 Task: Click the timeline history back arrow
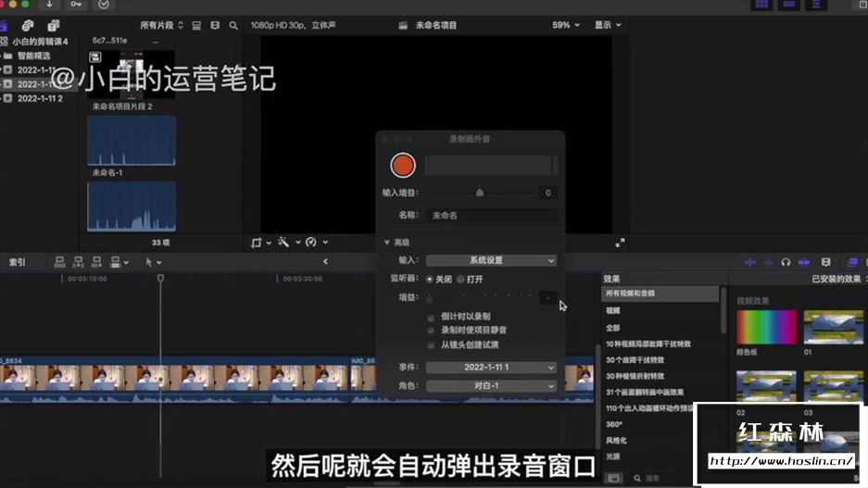(325, 262)
